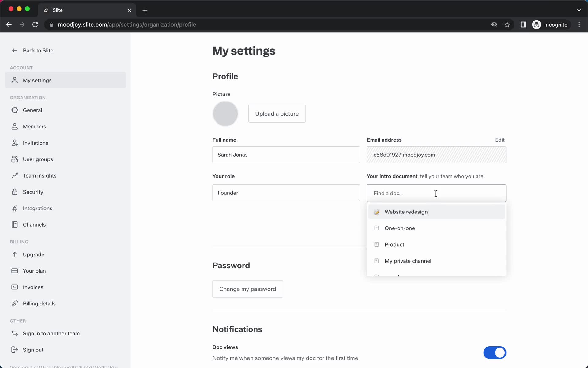Click the Sign in to another team swap icon
Viewport: 588px width, 368px height.
click(x=14, y=333)
